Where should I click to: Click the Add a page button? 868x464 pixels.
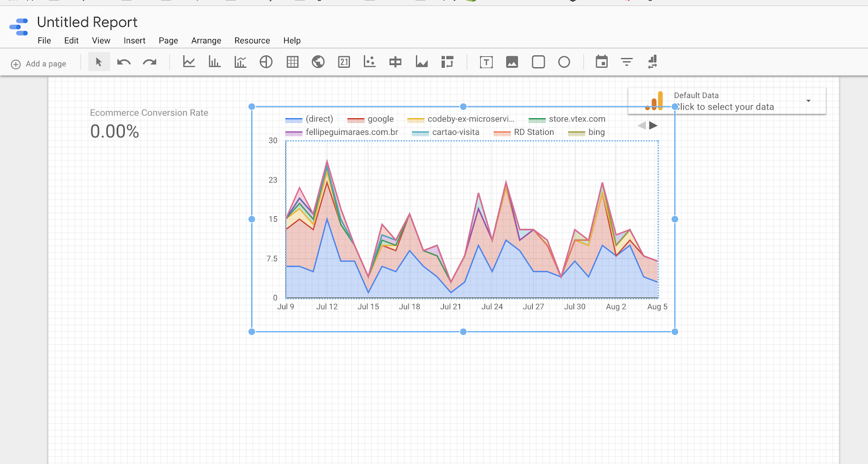(39, 64)
